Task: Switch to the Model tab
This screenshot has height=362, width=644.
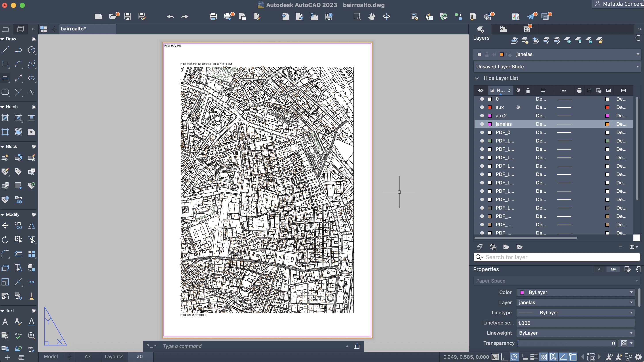Action: (51, 356)
